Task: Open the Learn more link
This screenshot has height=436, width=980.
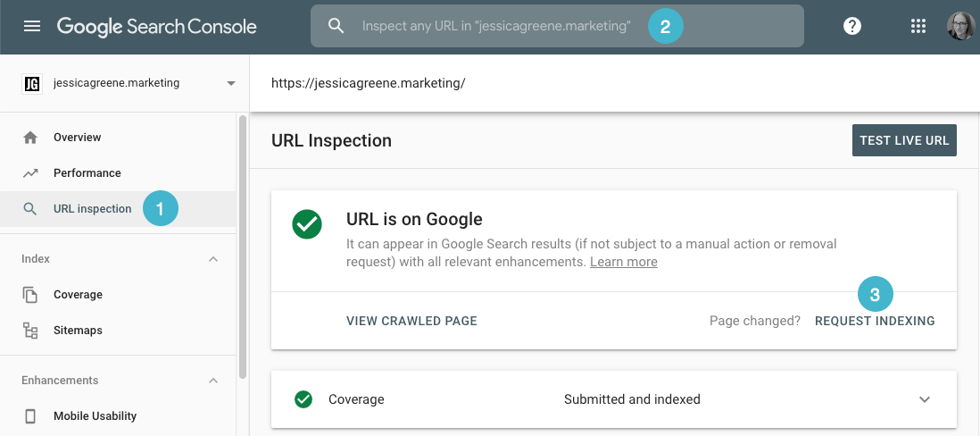Action: point(623,262)
